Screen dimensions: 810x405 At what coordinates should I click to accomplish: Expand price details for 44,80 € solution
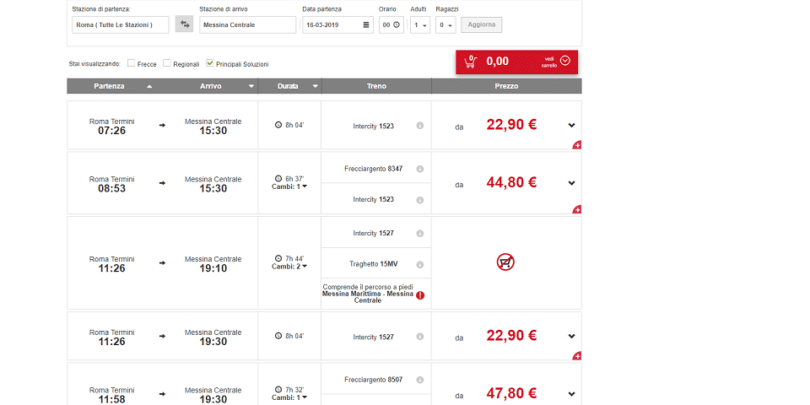tap(571, 183)
